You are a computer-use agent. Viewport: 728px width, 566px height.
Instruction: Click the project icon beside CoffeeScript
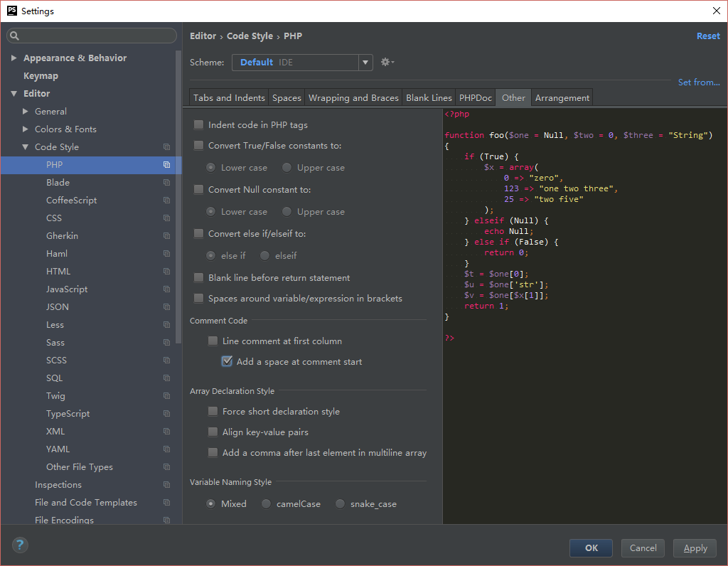pos(166,200)
